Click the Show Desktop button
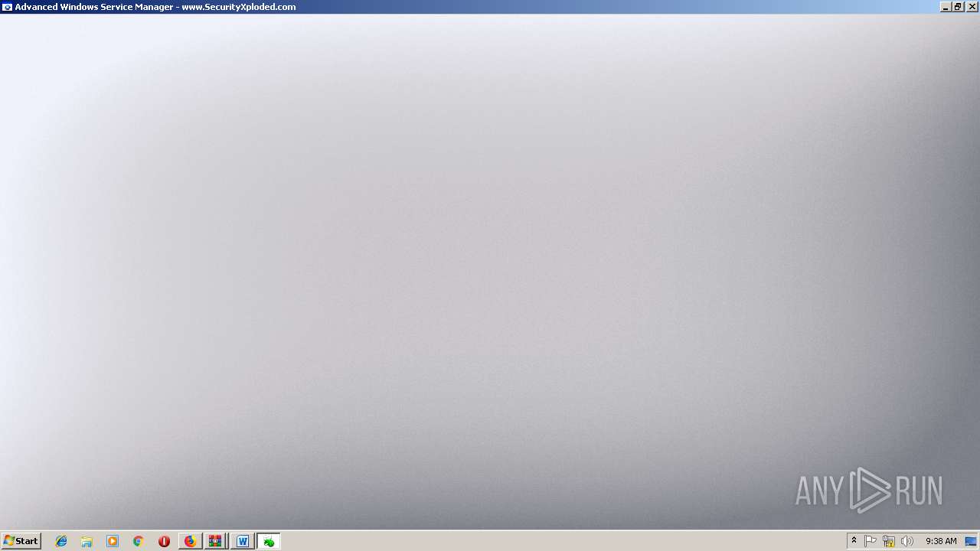Image resolution: width=980 pixels, height=551 pixels. click(x=972, y=541)
